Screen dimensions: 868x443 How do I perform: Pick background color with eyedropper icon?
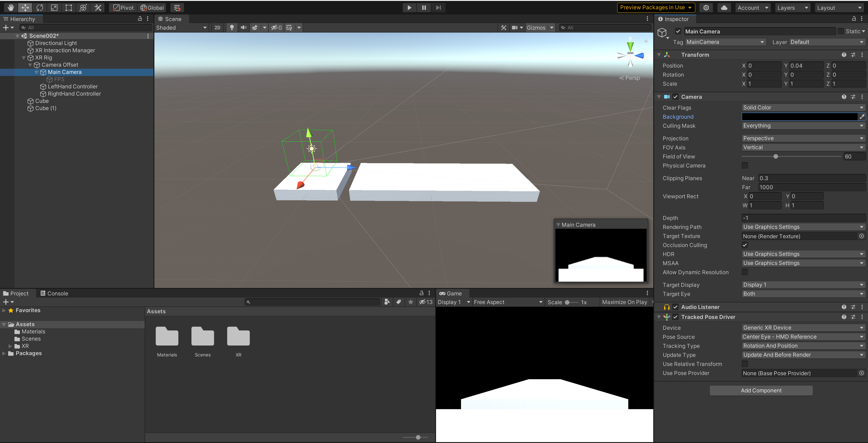tap(862, 117)
